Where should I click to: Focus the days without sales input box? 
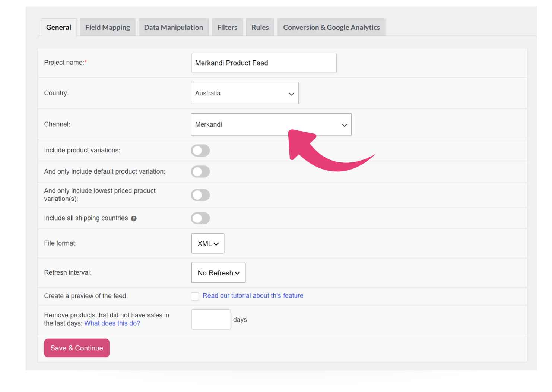[x=211, y=319]
